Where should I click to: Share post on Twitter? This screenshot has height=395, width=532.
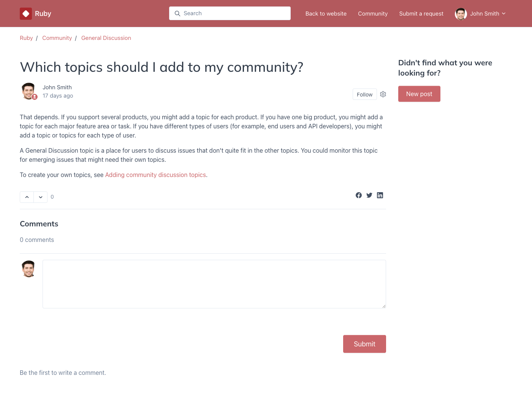pyautogui.click(x=369, y=195)
